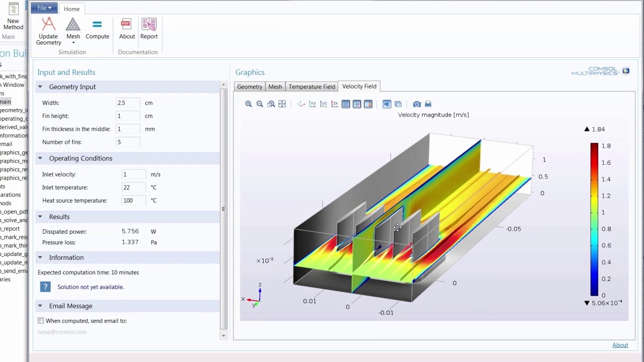Image resolution: width=644 pixels, height=362 pixels.
Task: Click the x-y-z axis orientation triad
Action: (253, 296)
